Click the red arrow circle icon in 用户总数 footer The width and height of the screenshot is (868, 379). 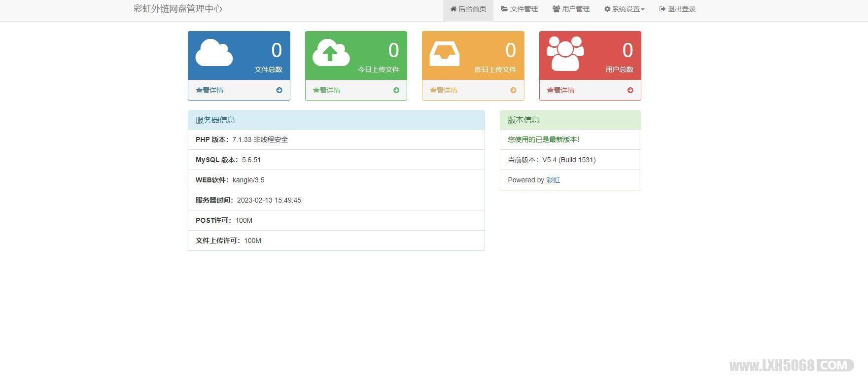tap(630, 90)
